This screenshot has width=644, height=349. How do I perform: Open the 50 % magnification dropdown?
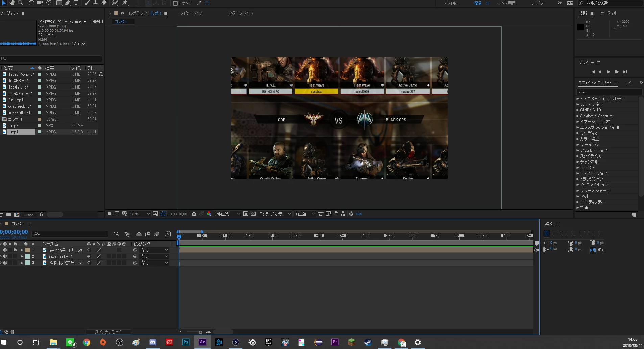[140, 214]
